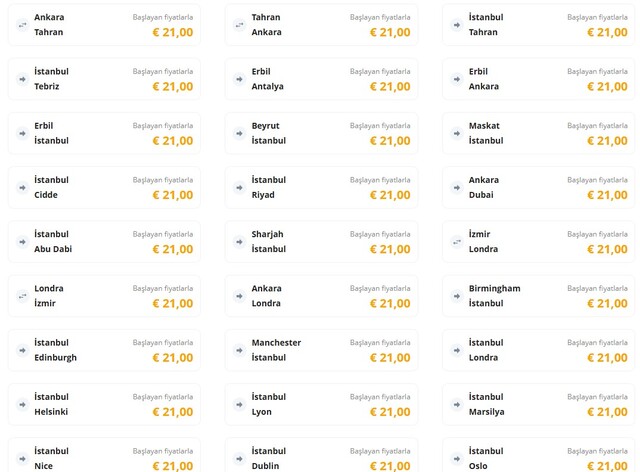Open the İstanbul to Abu Dabi route
640x472 pixels.
104,241
